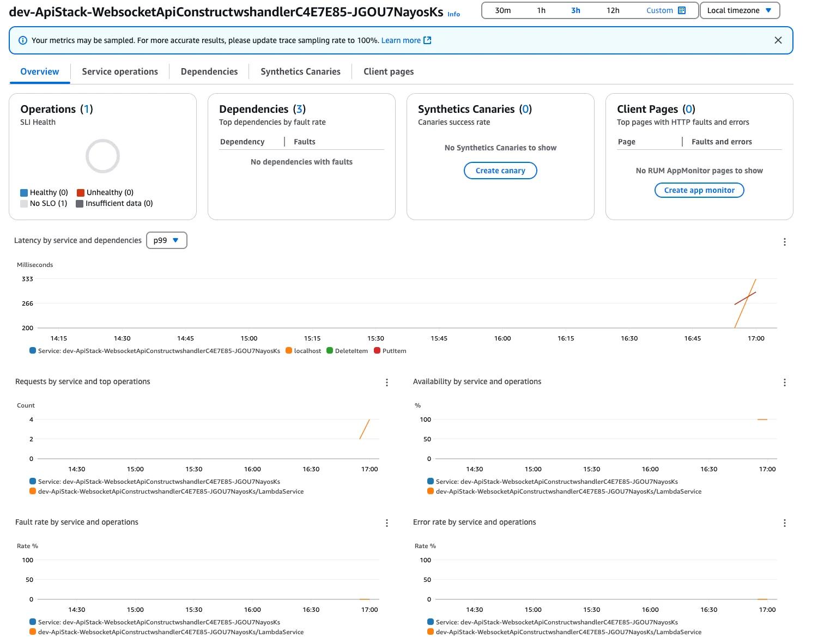The height and width of the screenshot is (644, 830).
Task: Open the Custom time range calendar
Action: tap(665, 10)
